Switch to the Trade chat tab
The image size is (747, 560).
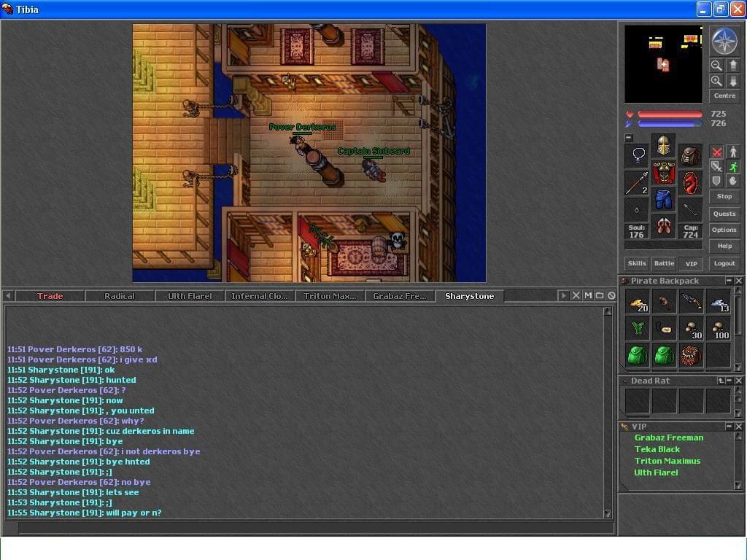pos(50,296)
